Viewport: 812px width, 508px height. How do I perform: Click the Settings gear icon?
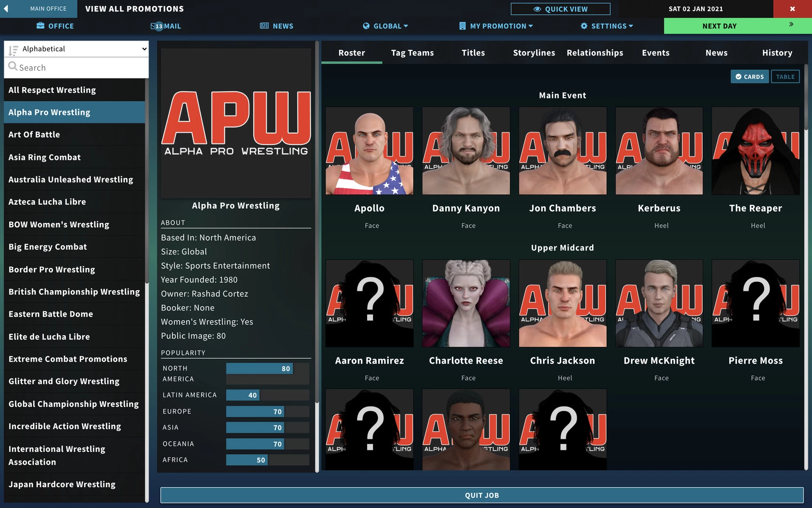click(x=584, y=26)
